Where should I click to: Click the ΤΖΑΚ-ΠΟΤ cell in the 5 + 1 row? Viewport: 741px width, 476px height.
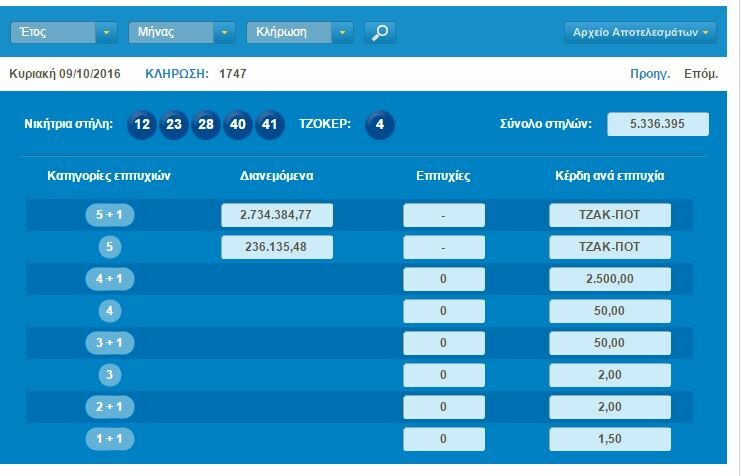click(x=610, y=215)
